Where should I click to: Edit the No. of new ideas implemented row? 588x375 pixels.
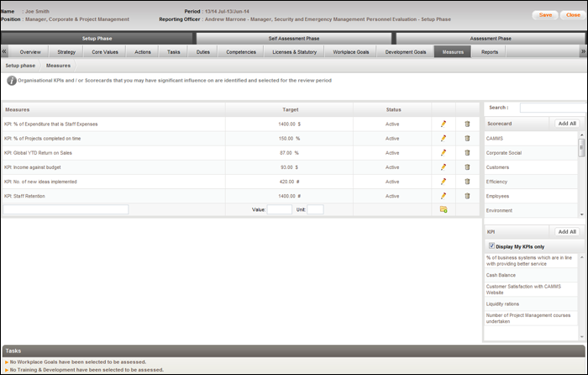[444, 181]
